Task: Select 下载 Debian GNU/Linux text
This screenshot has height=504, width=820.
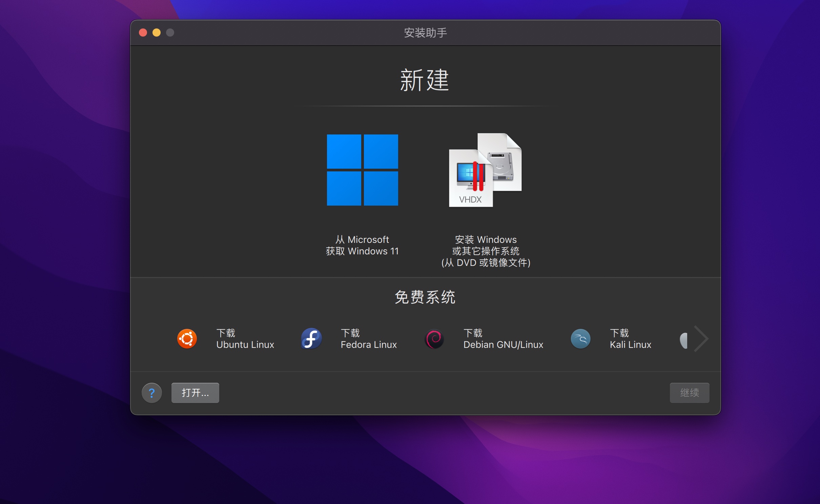Action: pyautogui.click(x=503, y=339)
